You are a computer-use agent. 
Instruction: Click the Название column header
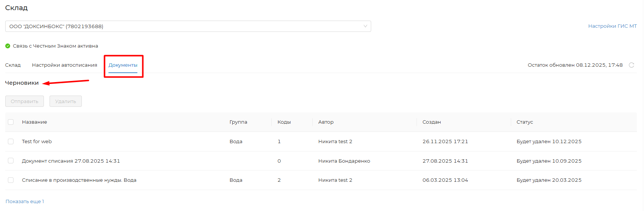tap(35, 122)
